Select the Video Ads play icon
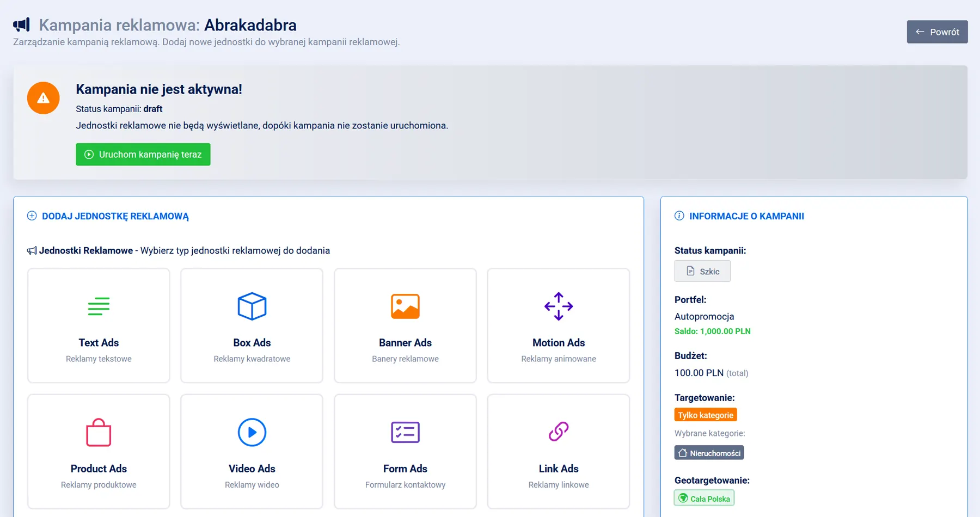Image resolution: width=980 pixels, height=517 pixels. 252,432
